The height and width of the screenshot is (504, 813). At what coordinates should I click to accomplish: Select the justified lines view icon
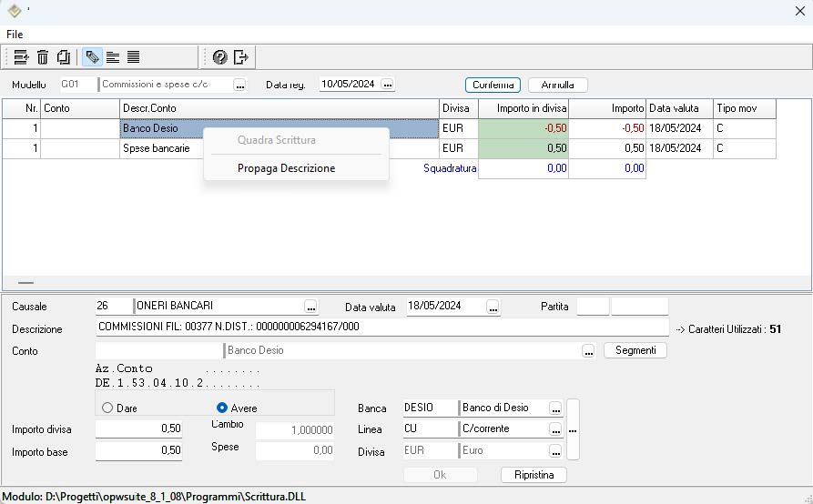pos(133,57)
